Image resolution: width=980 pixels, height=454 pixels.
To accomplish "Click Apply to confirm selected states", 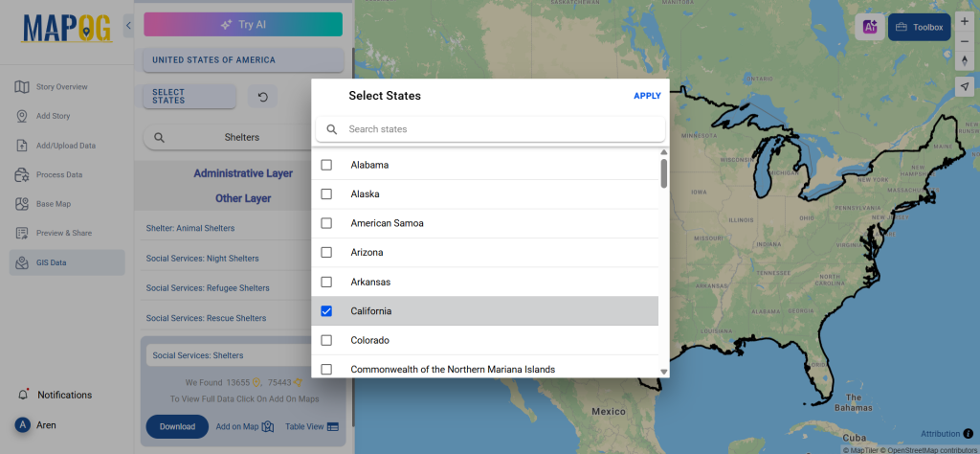I will pyautogui.click(x=647, y=96).
